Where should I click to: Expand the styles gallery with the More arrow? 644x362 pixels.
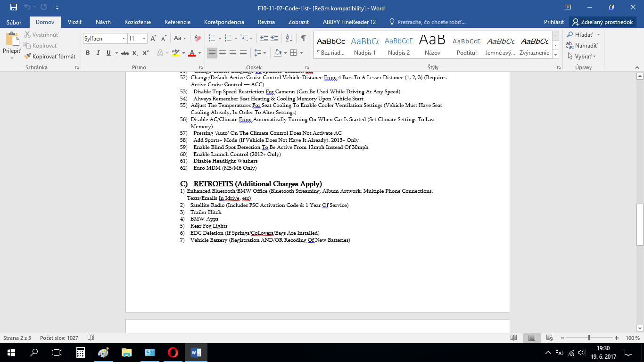[555, 55]
